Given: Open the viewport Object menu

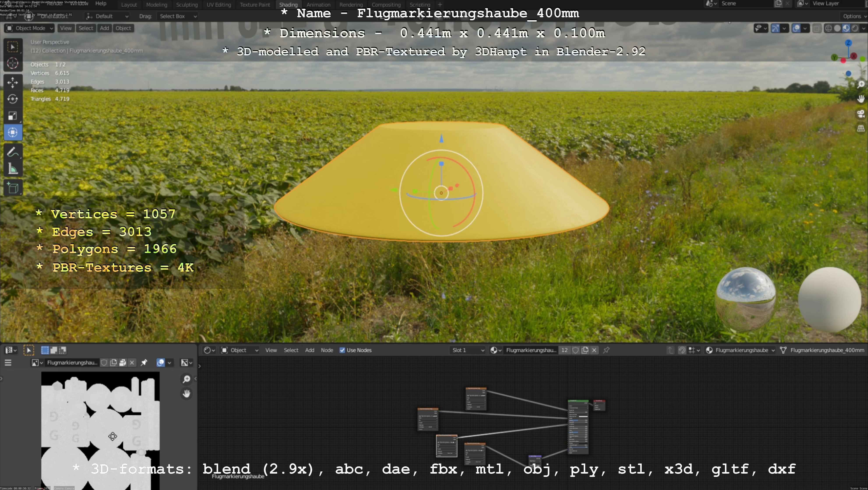Looking at the screenshot, I should (x=123, y=28).
